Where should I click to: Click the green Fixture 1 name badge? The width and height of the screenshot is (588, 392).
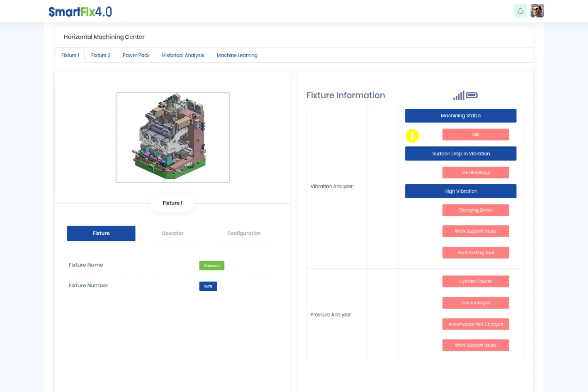click(212, 266)
